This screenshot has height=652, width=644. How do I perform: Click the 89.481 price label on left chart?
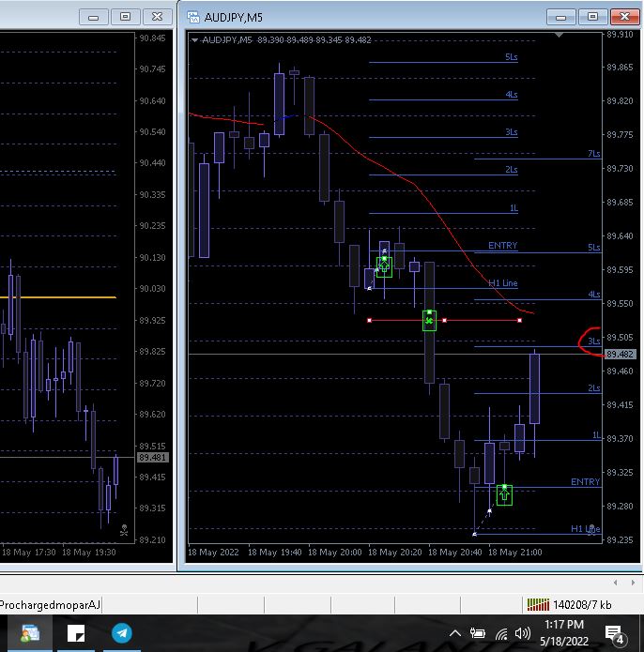(153, 458)
